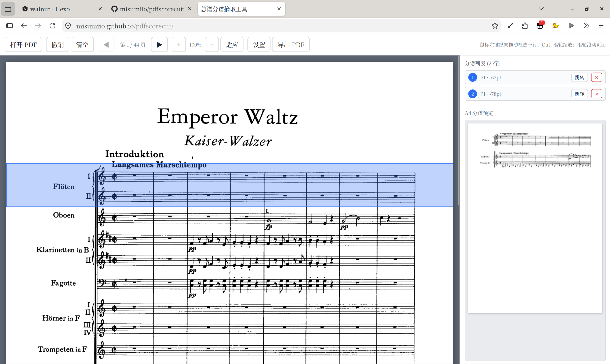Go forward in browser history
This screenshot has height=364, width=610.
38,26
